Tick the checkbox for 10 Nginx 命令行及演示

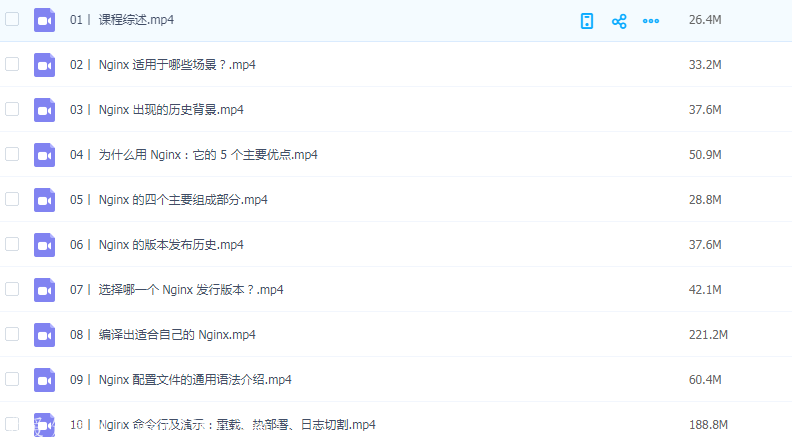(12, 424)
